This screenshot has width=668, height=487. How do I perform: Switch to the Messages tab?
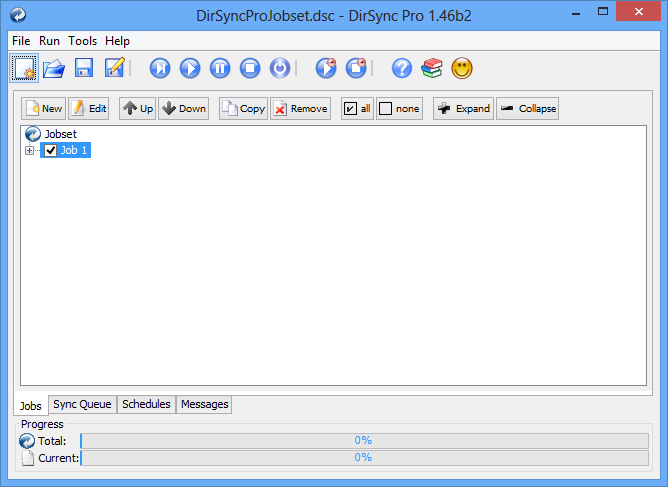tap(204, 404)
